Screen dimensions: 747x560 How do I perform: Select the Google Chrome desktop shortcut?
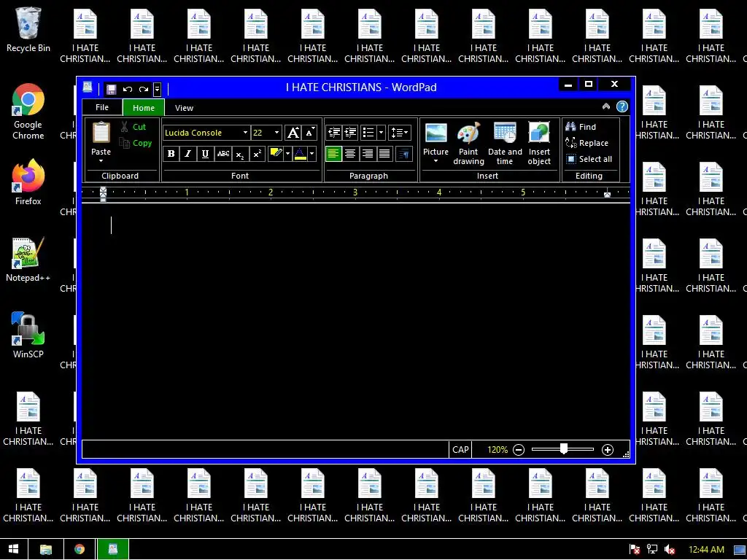pyautogui.click(x=28, y=112)
